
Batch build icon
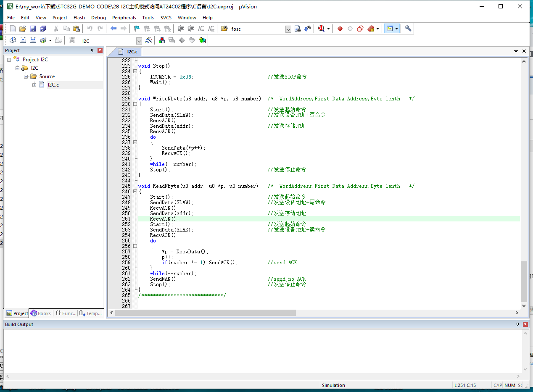coord(43,40)
